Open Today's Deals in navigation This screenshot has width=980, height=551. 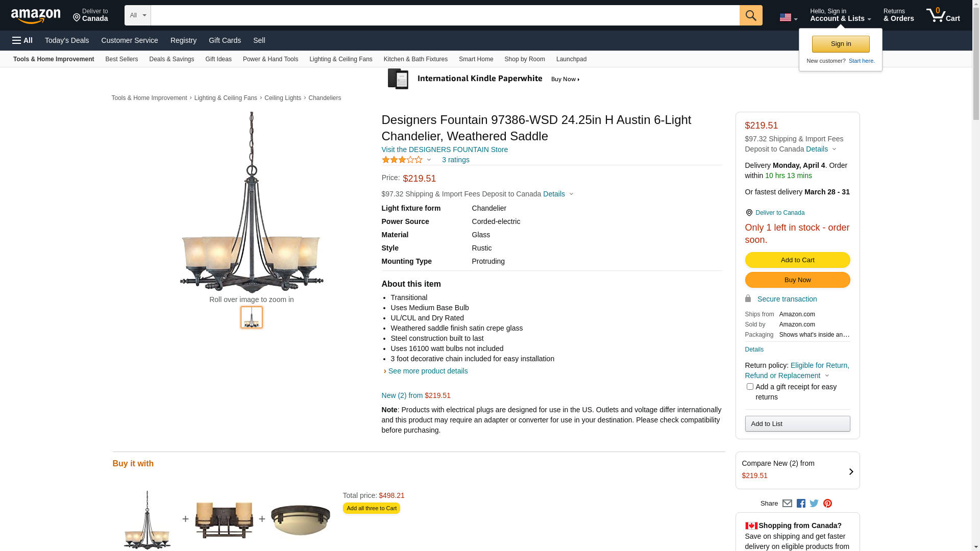click(x=67, y=40)
